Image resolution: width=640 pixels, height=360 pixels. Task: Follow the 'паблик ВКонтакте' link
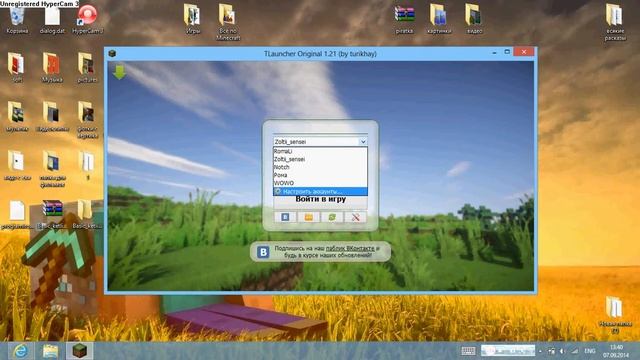(x=350, y=248)
